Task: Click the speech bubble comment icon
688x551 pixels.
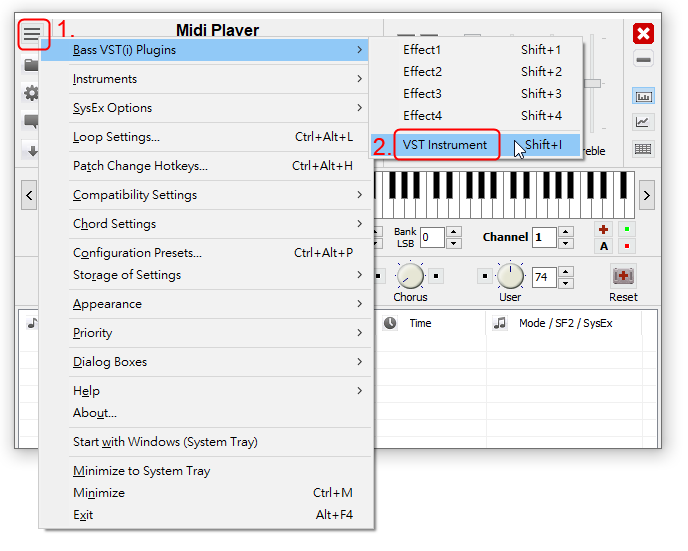Action: click(x=31, y=122)
